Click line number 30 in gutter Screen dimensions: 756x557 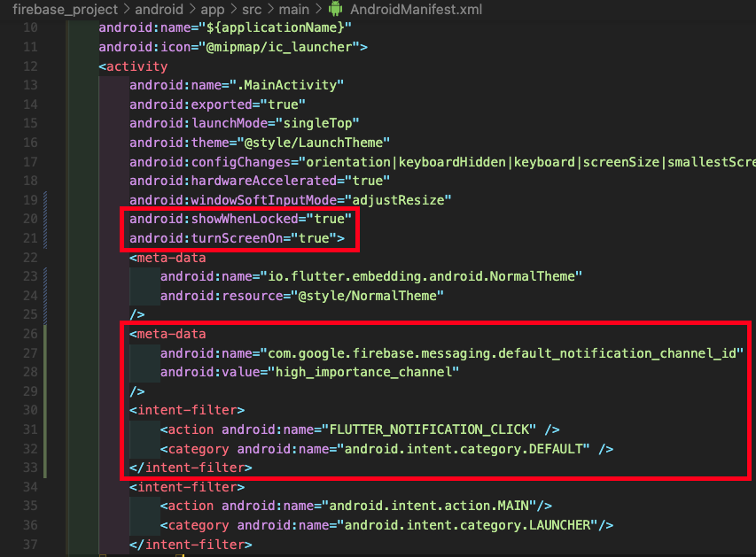point(30,410)
